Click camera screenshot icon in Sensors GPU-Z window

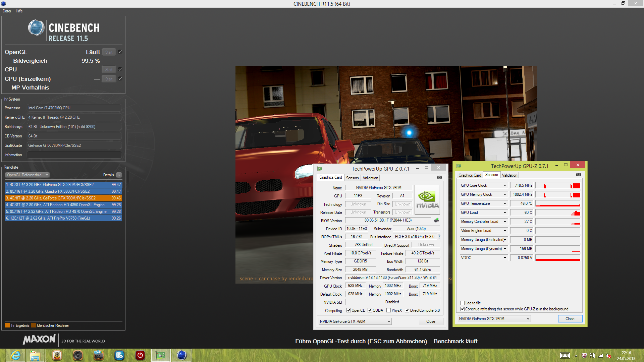579,175
